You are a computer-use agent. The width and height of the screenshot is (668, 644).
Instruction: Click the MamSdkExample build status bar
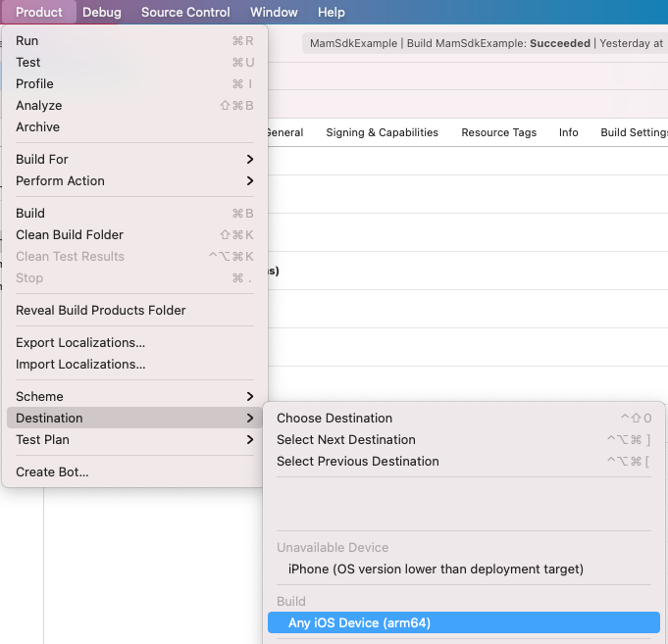(486, 43)
